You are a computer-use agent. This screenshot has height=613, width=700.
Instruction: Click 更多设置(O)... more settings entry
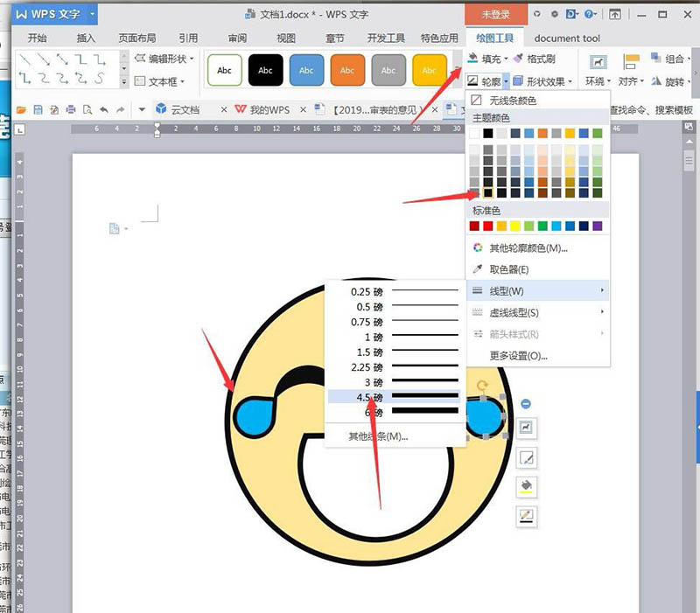pyautogui.click(x=518, y=356)
